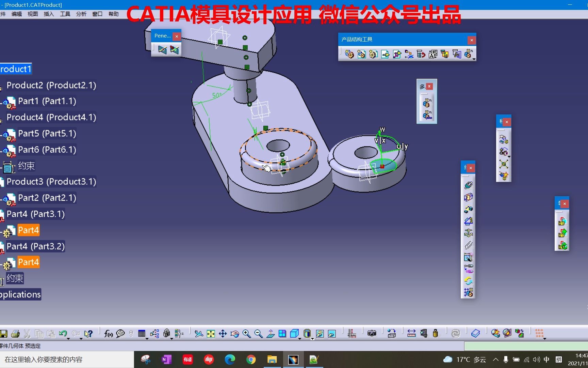Expand the Lock tool flyout arrow
The image size is (588, 368).
pyautogui.click(x=171, y=338)
